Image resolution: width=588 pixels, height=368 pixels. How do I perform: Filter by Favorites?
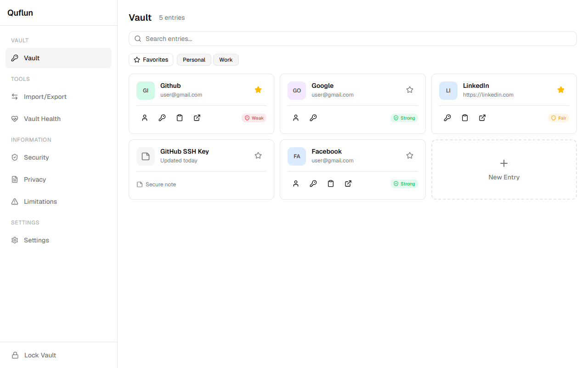pos(151,60)
